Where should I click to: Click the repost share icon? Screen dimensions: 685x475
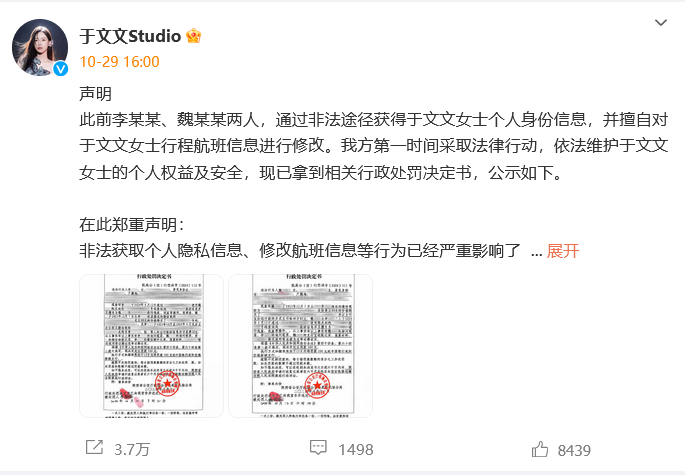coord(94,447)
